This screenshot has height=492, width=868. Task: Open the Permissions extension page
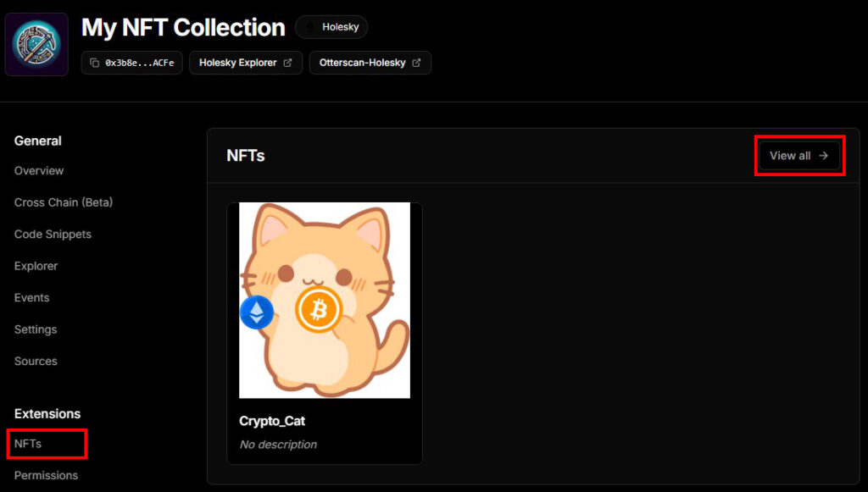click(47, 475)
